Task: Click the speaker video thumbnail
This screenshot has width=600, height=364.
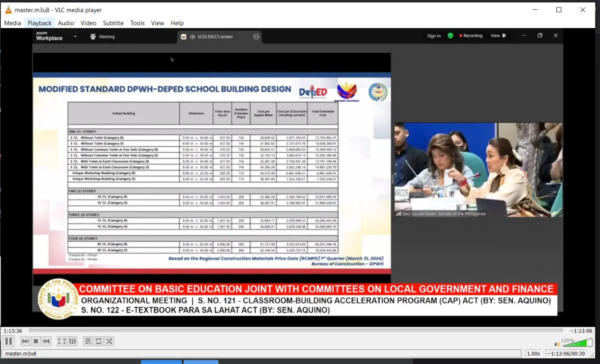Action: (478, 170)
